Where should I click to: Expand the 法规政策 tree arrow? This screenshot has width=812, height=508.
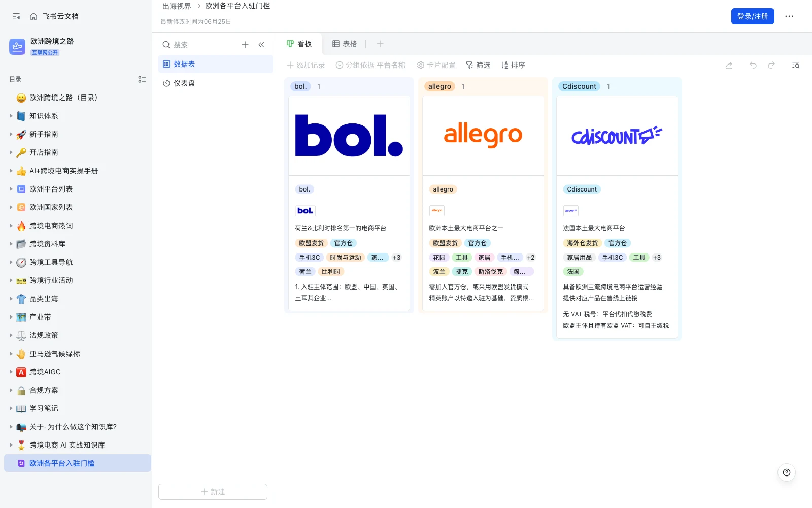pos(11,335)
